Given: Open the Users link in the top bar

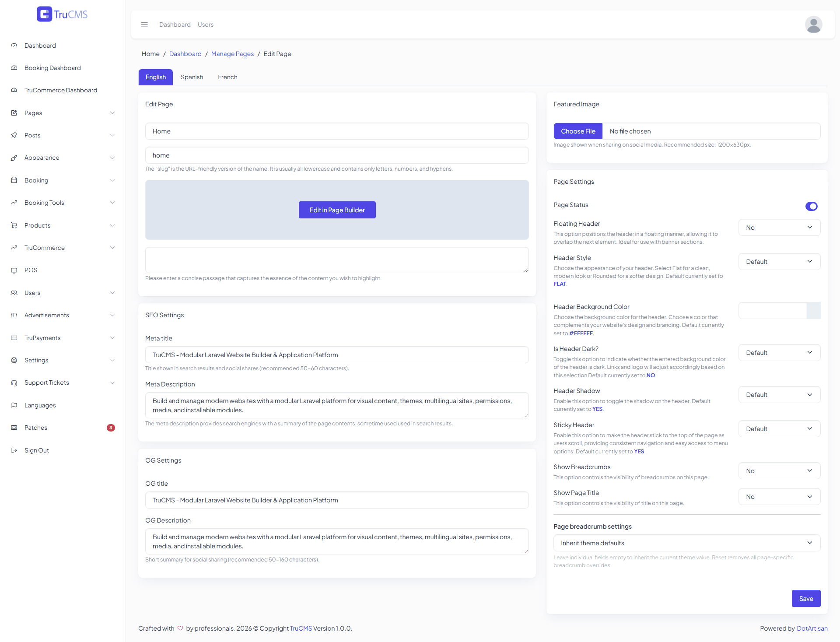Looking at the screenshot, I should point(206,25).
